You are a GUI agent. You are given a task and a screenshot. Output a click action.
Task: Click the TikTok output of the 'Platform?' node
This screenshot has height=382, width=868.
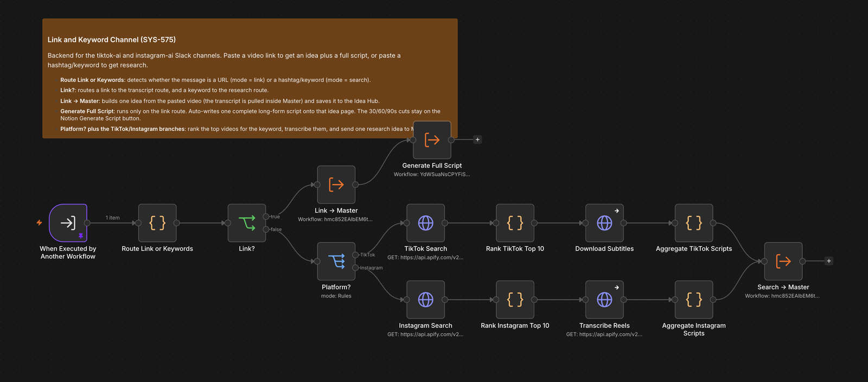[x=356, y=255]
